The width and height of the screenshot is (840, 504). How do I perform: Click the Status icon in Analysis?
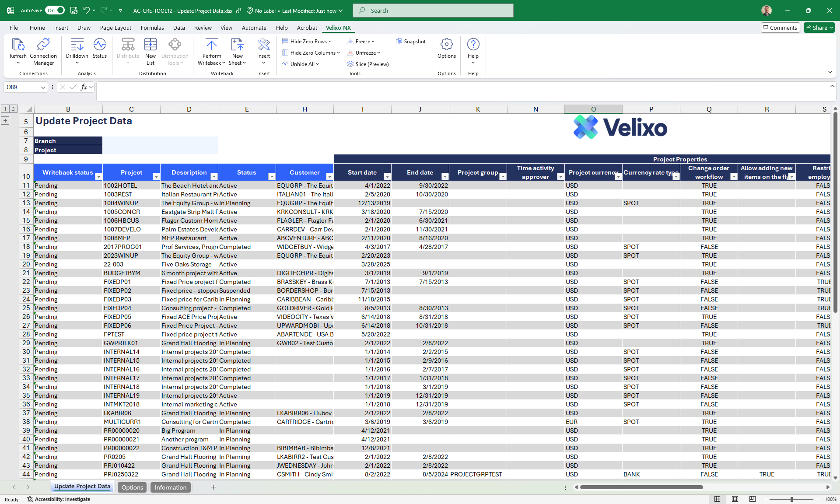point(99,45)
